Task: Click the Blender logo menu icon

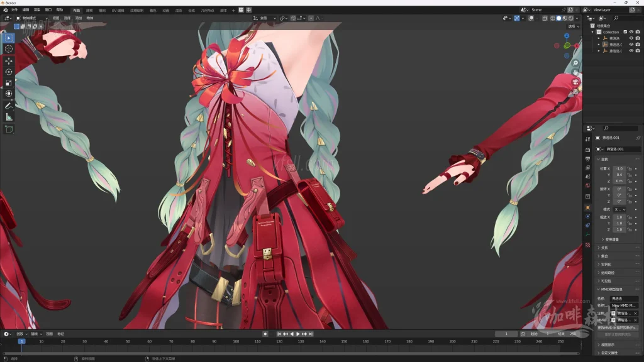Action: click(5, 10)
